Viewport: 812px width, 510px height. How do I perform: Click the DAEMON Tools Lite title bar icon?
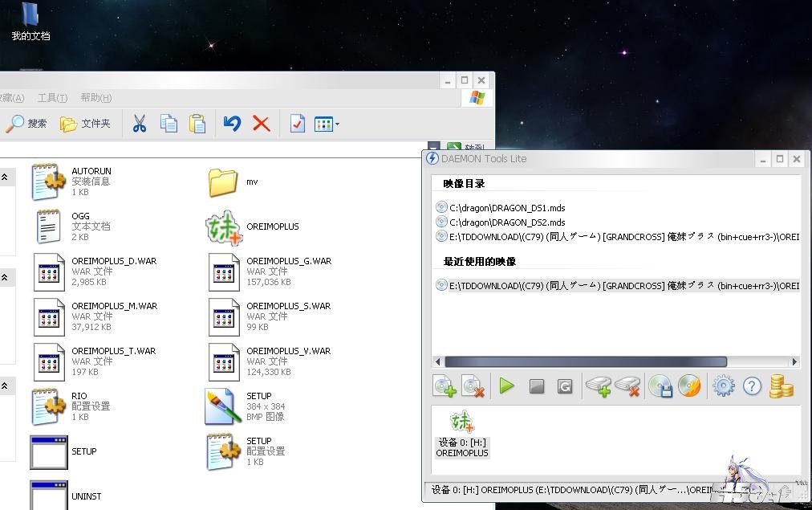tap(432, 158)
